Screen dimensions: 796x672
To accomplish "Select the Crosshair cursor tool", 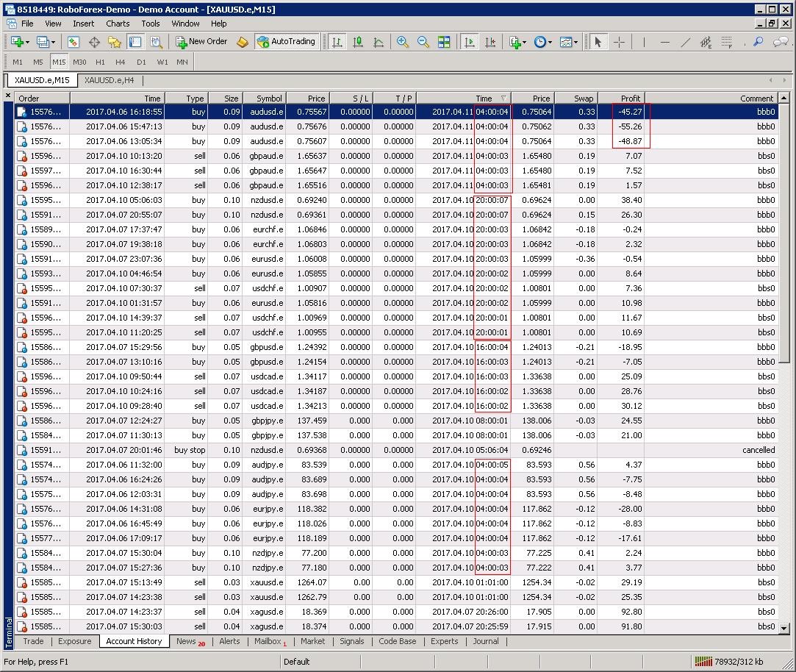I will pyautogui.click(x=619, y=42).
